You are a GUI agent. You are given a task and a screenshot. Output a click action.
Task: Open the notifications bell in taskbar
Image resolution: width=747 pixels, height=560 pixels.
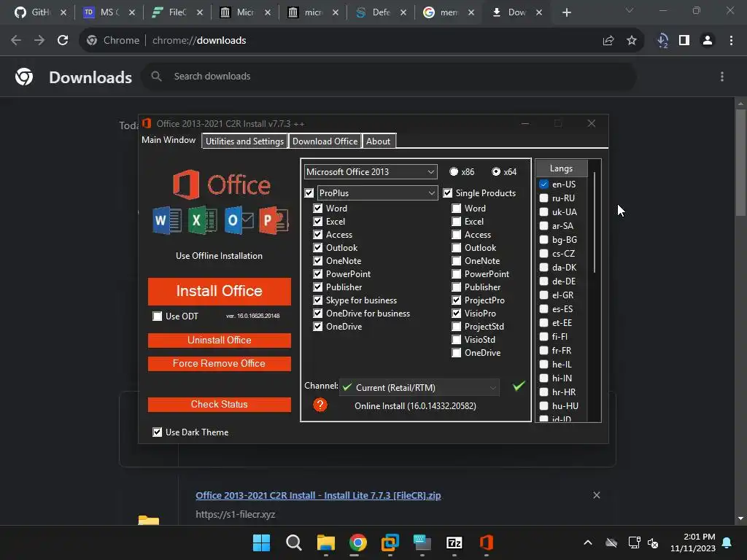coord(727,542)
